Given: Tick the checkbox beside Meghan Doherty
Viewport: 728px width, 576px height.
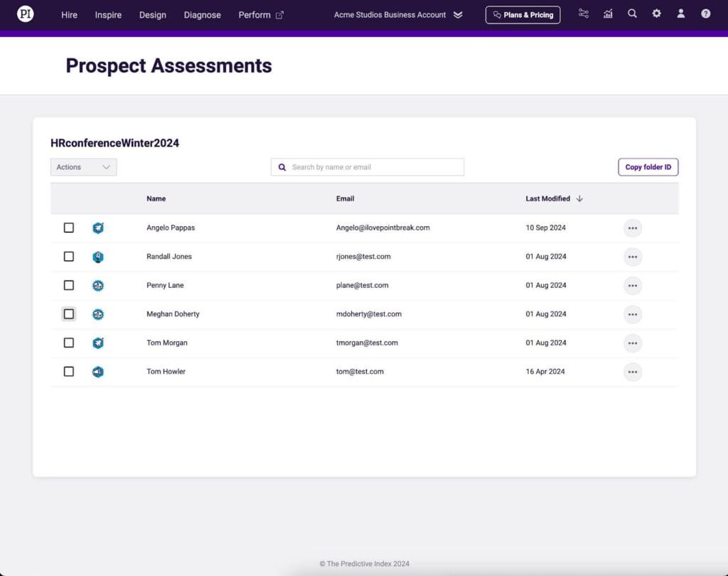Looking at the screenshot, I should [69, 314].
